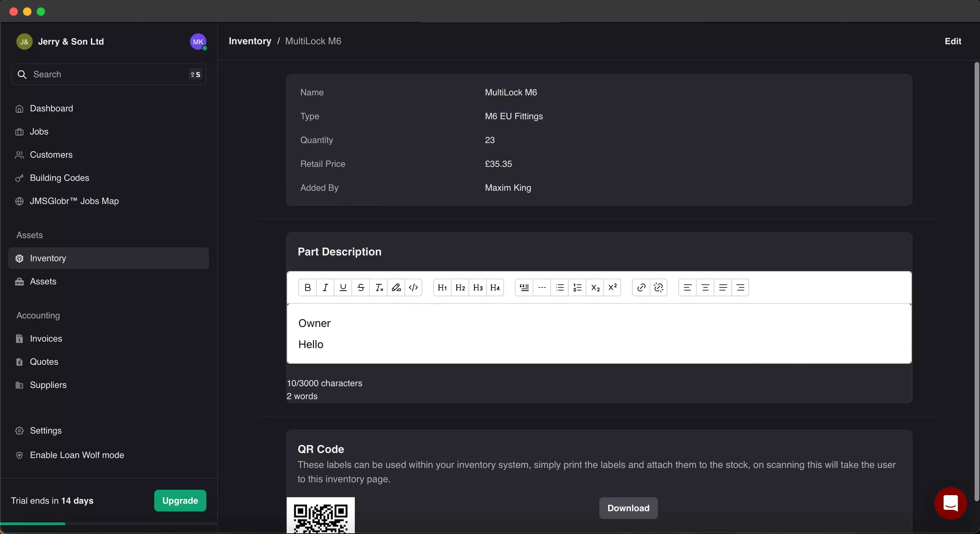Enable Loan Wolf mode

coord(108,455)
